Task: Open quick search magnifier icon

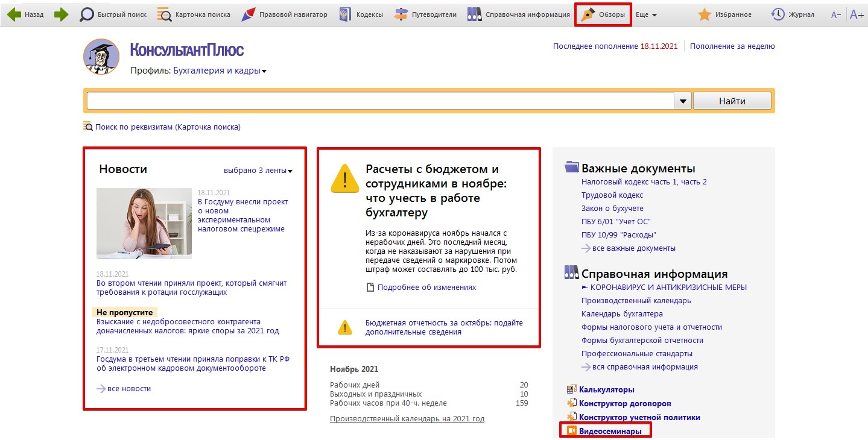Action: 87,14
